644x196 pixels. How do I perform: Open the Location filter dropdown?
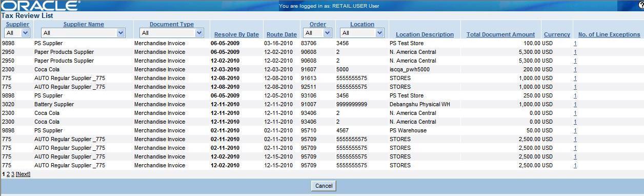(362, 33)
